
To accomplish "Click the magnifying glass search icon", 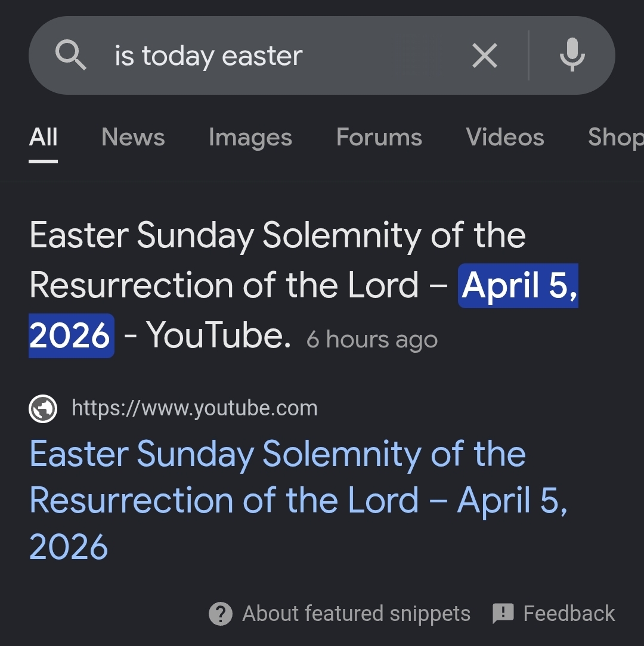I will pyautogui.click(x=71, y=56).
